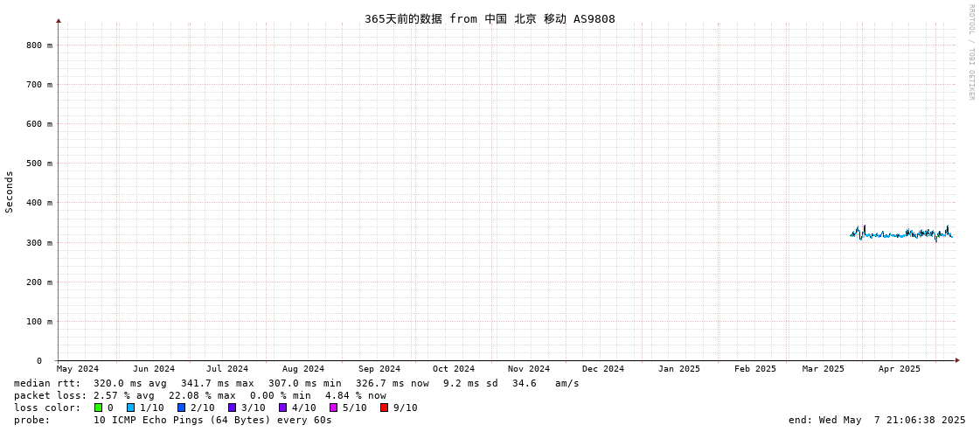Click the Dec 2024 x-axis label
The width and height of the screenshot is (980, 432).
coord(603,369)
